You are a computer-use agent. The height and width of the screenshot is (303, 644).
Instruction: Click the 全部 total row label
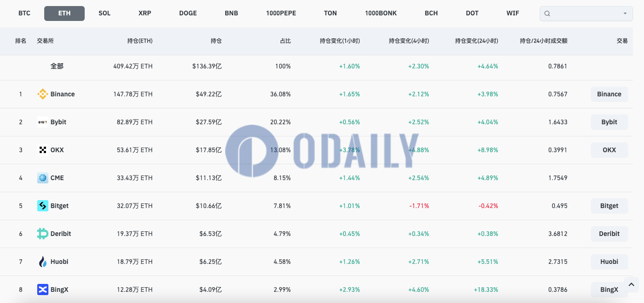pyautogui.click(x=57, y=66)
